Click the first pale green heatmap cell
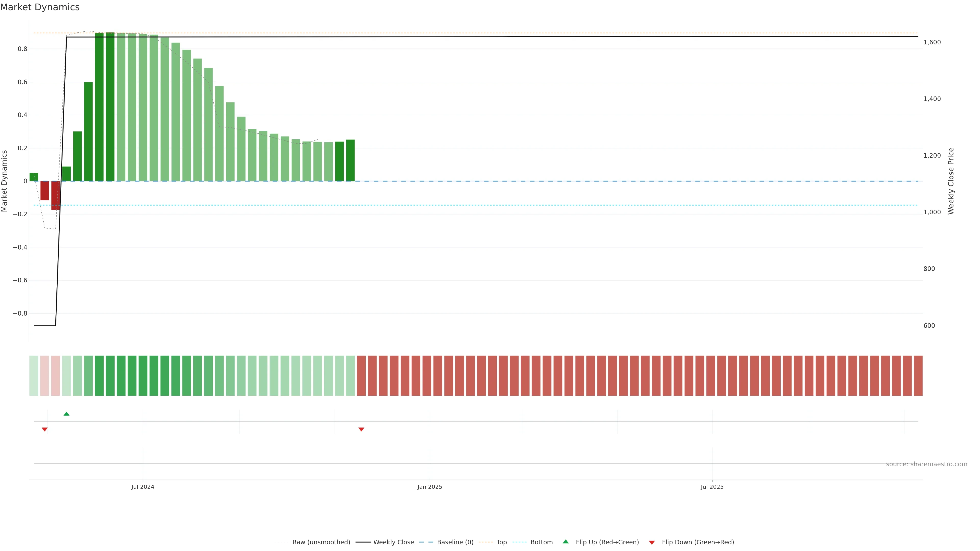 [34, 376]
